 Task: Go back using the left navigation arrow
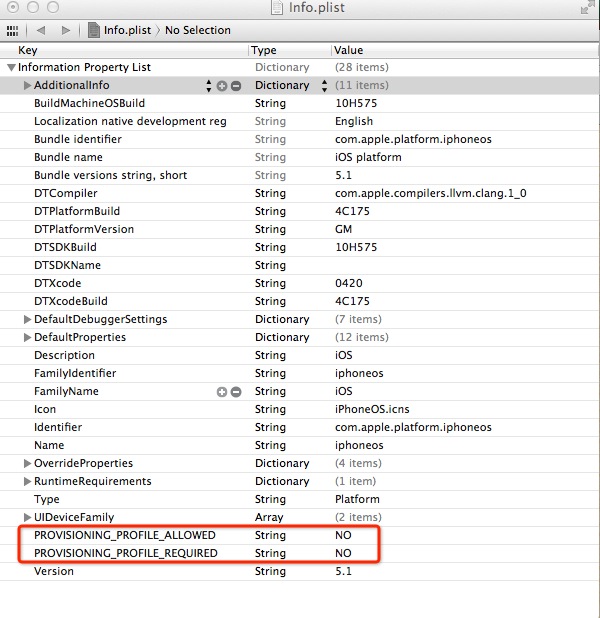point(42,30)
